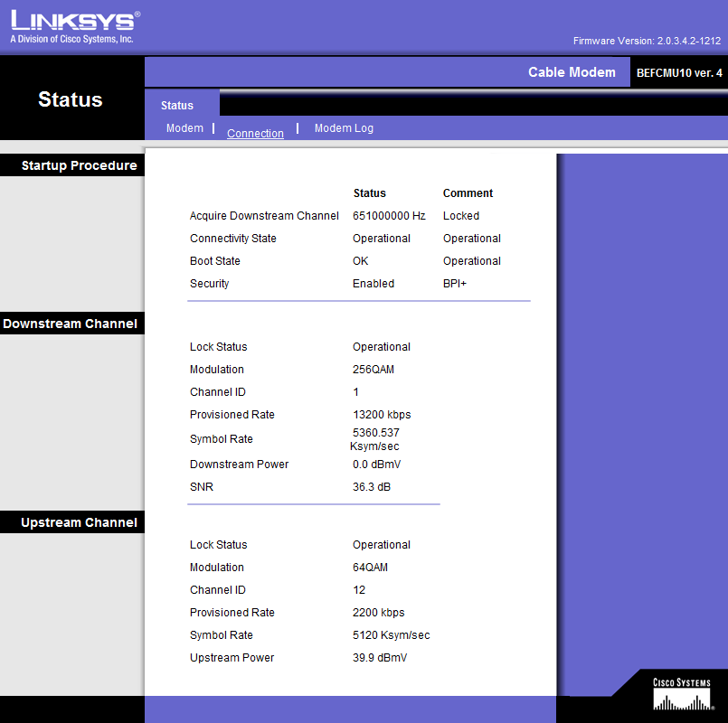This screenshot has height=723, width=728.
Task: Click the 651000000 Hz frequency value
Action: 389,216
